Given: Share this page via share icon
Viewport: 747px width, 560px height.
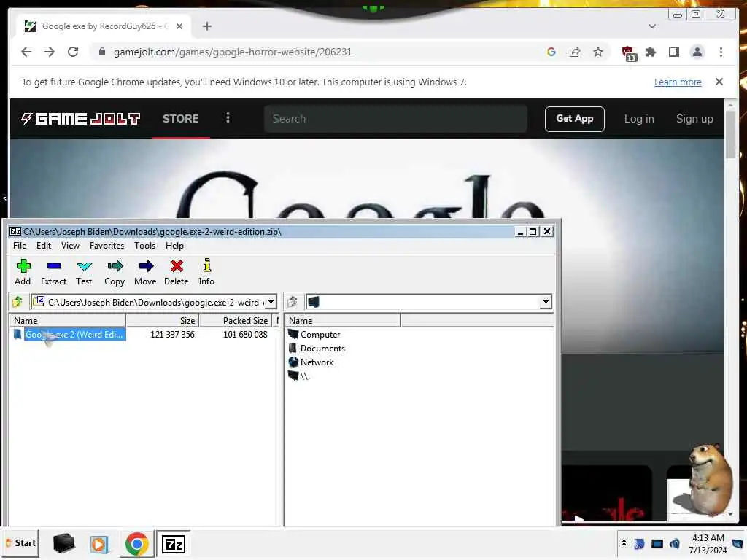Looking at the screenshot, I should (575, 52).
